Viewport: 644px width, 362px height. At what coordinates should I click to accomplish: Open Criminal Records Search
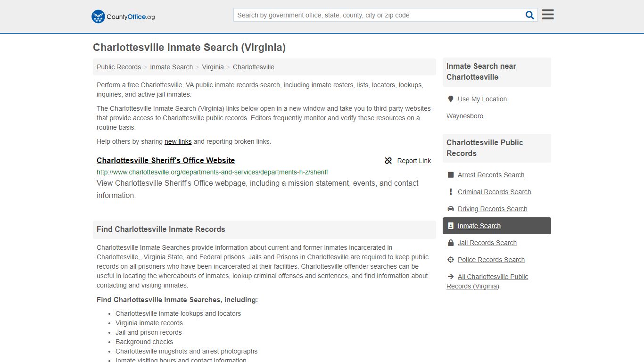(494, 192)
